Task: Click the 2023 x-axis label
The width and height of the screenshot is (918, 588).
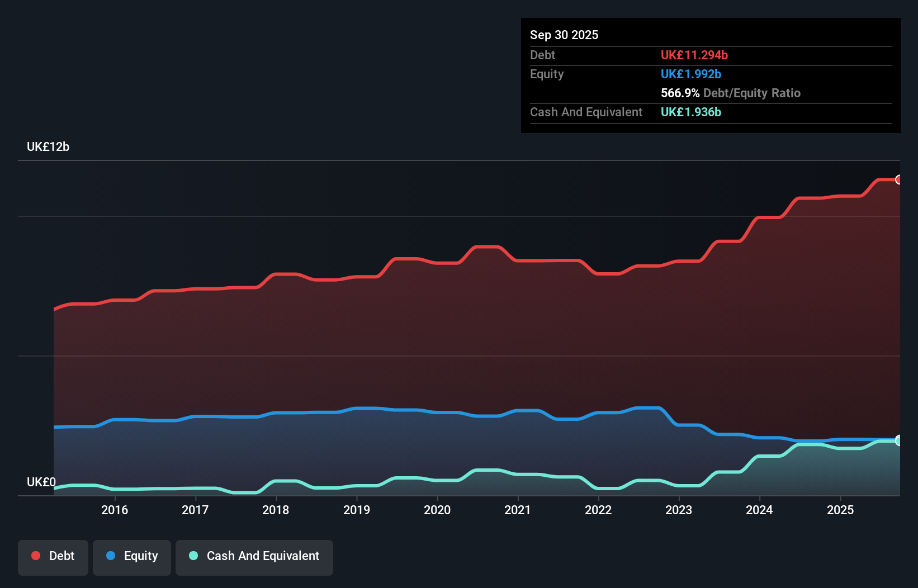Action: coord(679,510)
